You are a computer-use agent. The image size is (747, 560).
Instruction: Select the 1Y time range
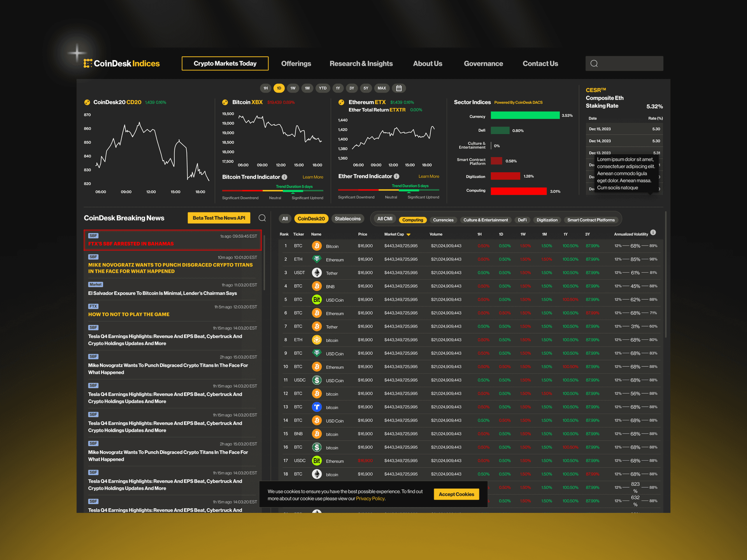pyautogui.click(x=338, y=88)
